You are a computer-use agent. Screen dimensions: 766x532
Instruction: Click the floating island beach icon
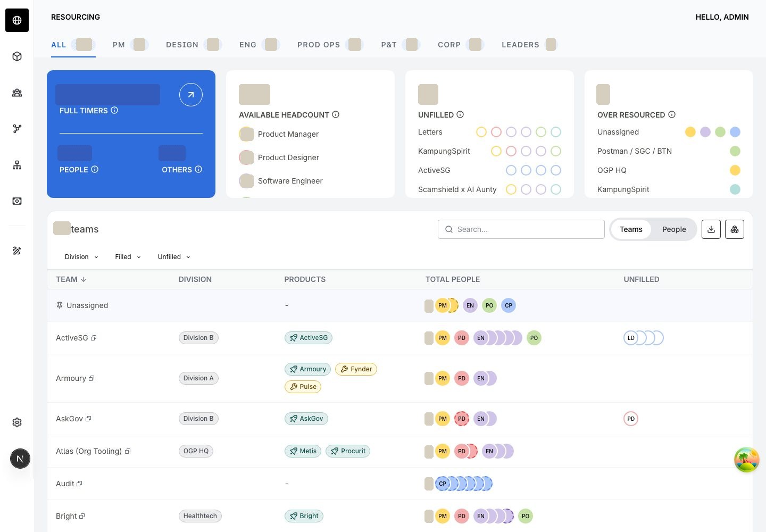click(x=747, y=460)
